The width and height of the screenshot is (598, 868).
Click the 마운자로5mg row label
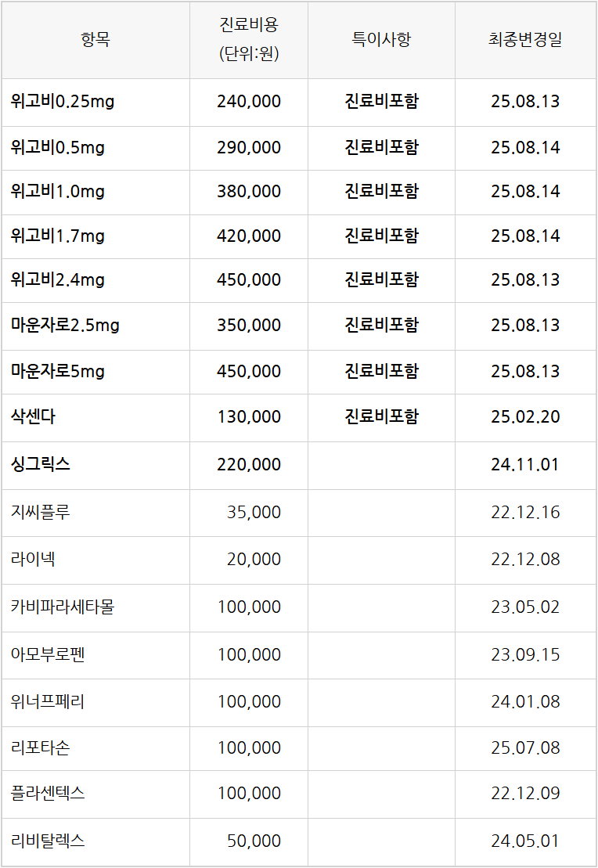(58, 371)
